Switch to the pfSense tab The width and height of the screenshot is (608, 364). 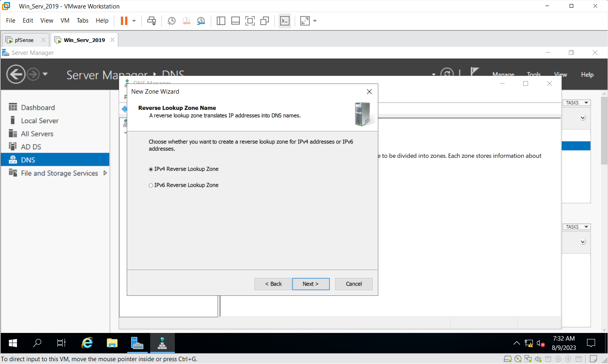23,40
